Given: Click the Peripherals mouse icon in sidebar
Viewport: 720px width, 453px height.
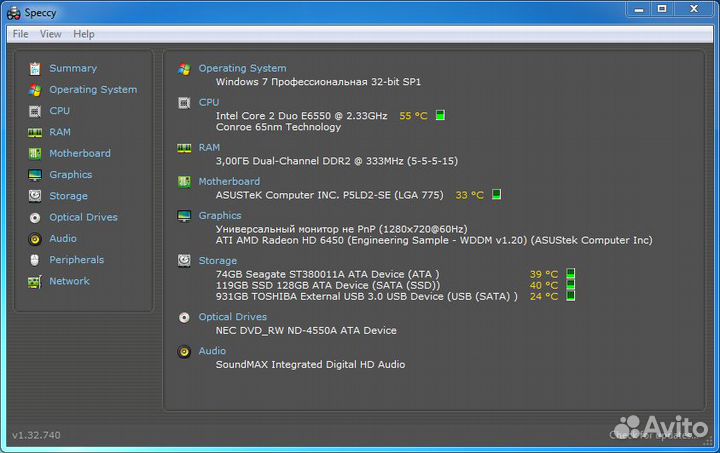Looking at the screenshot, I should [x=35, y=260].
